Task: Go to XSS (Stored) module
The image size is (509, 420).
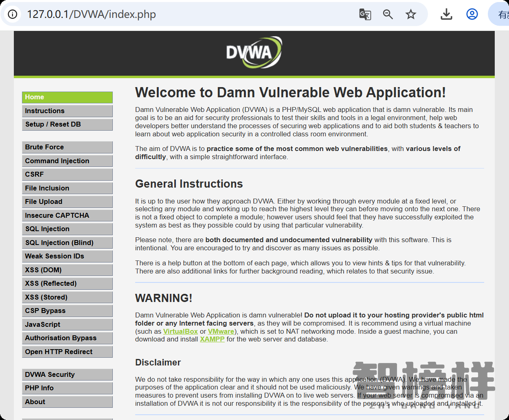Action: pos(67,297)
